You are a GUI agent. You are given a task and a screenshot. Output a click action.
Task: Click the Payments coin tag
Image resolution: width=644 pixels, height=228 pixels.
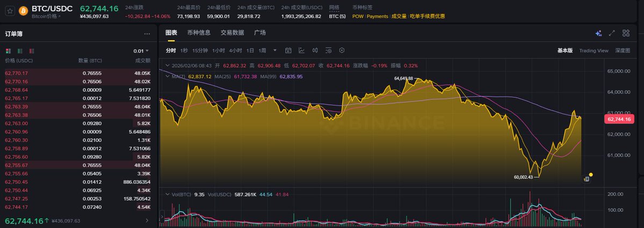tap(378, 17)
